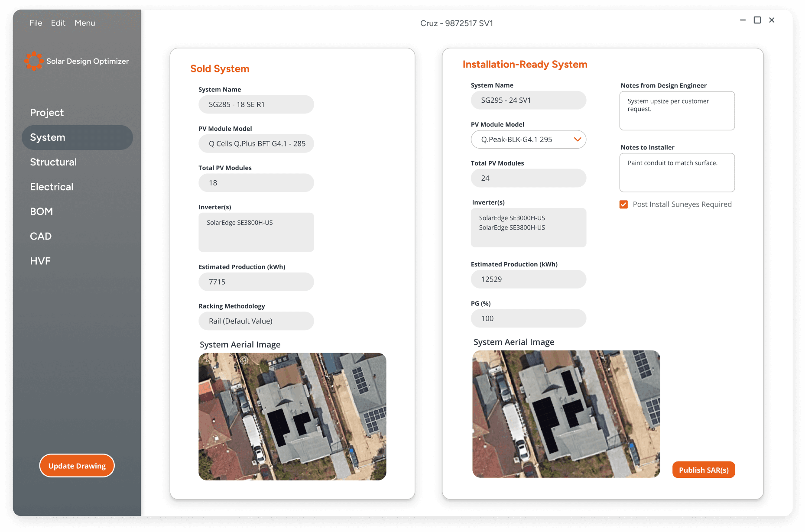The height and width of the screenshot is (532, 805).
Task: Click the Sold System Name field SG285
Action: click(256, 104)
